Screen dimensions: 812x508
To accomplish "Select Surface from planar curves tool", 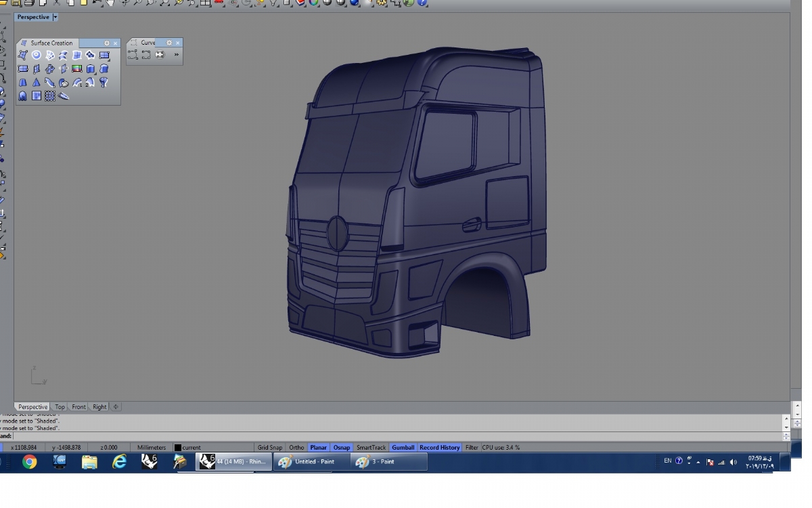I will (37, 55).
